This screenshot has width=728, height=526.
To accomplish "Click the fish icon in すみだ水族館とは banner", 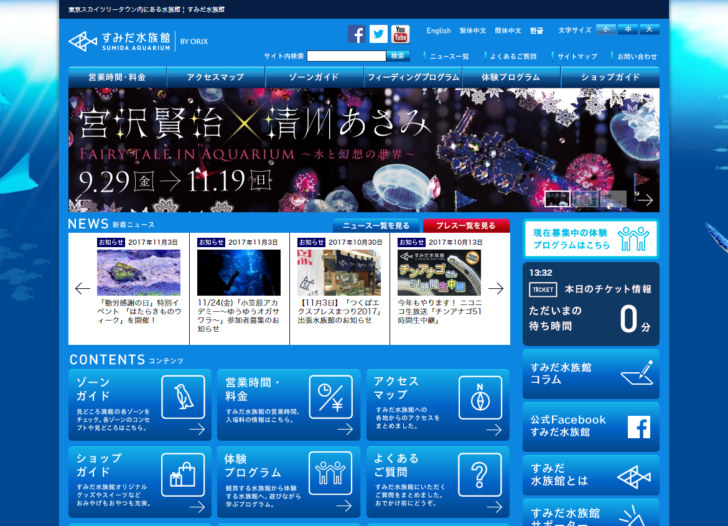I will 634,477.
